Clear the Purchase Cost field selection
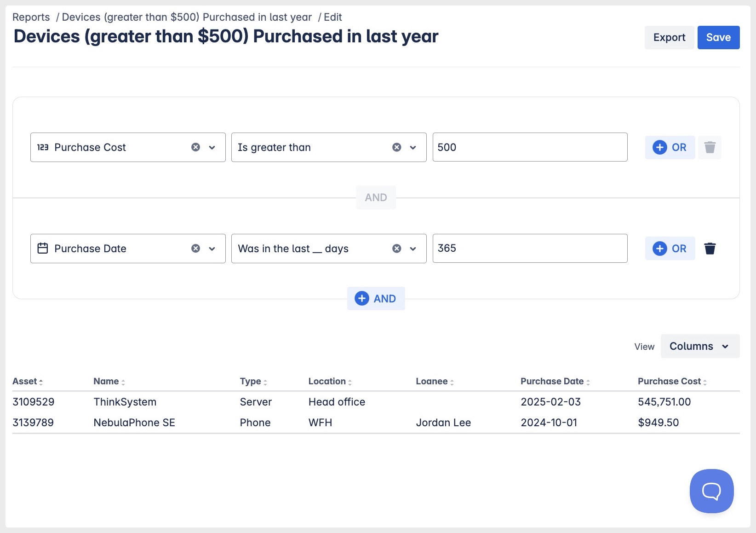The width and height of the screenshot is (756, 533). (x=195, y=147)
